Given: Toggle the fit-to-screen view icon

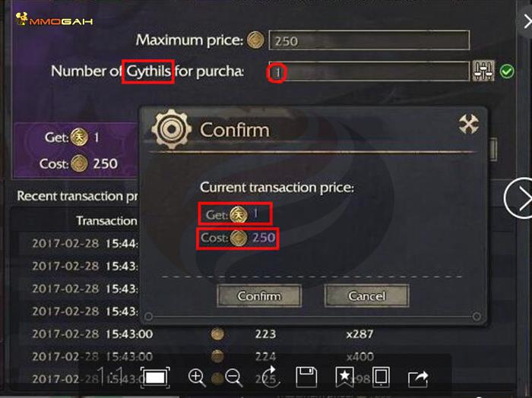Looking at the screenshot, I should coord(154,377).
